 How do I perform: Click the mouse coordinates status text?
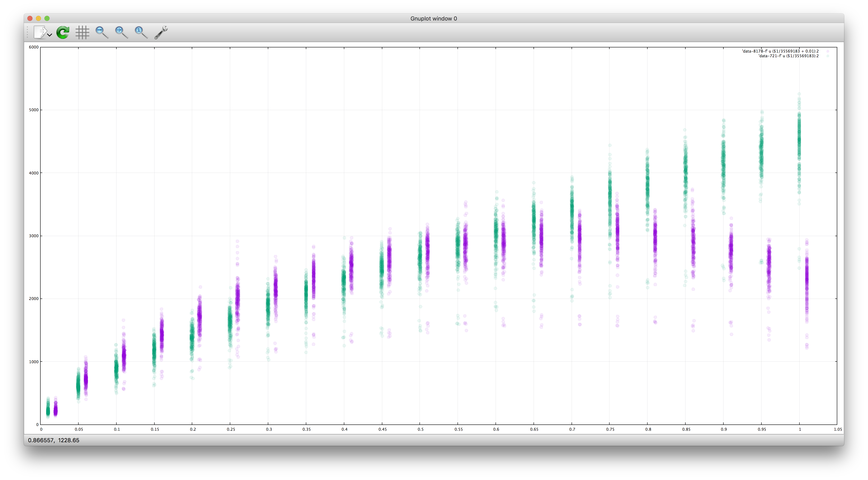pyautogui.click(x=54, y=440)
